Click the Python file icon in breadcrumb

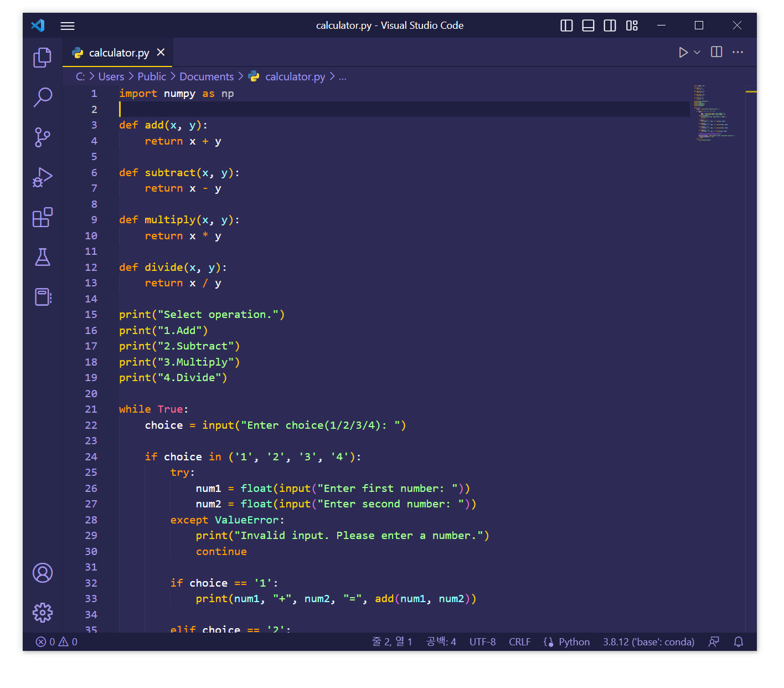(254, 76)
